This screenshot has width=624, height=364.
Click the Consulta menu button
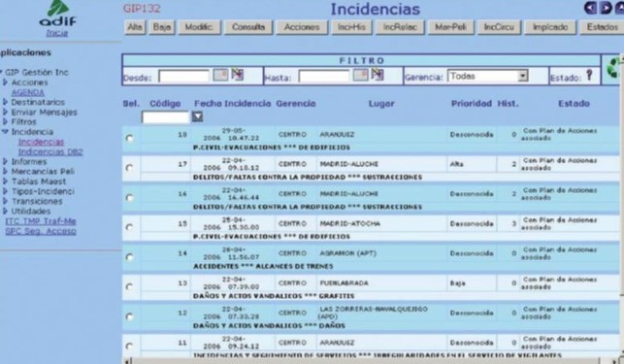pos(248,27)
